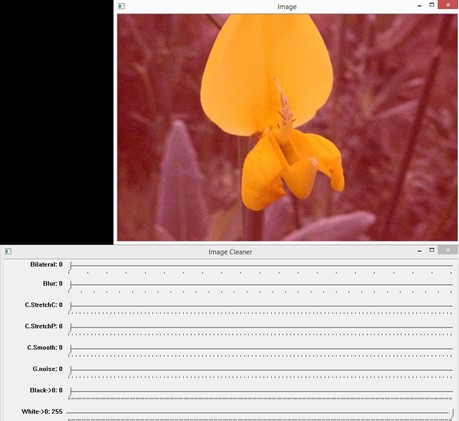The width and height of the screenshot is (459, 421).
Task: Click the "Bilateral: 0" label
Action: 46,264
